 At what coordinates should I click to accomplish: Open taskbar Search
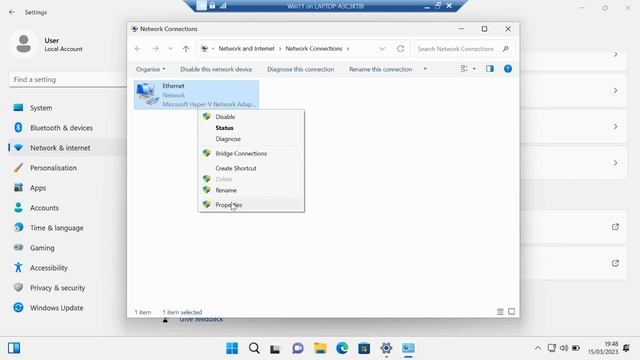(254, 348)
